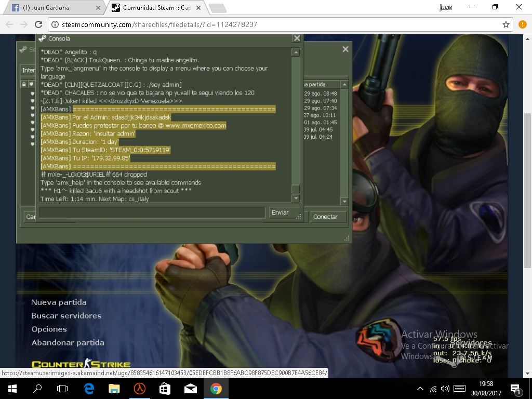Close the Consola window

click(x=297, y=38)
